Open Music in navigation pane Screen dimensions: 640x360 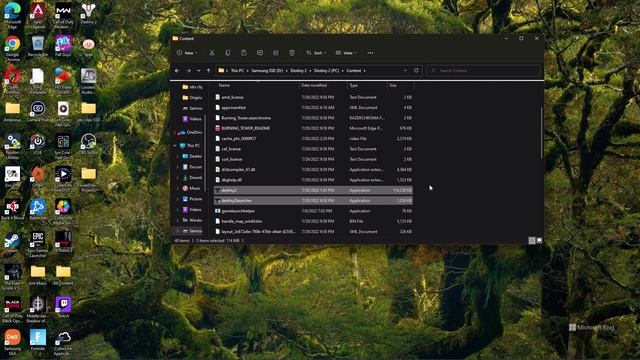pos(192,188)
